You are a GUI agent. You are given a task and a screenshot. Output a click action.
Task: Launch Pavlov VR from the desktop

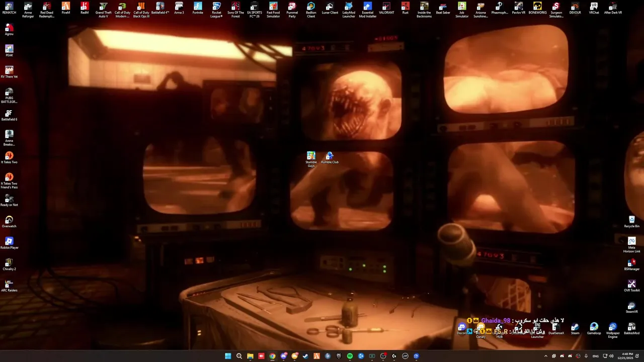pyautogui.click(x=519, y=9)
